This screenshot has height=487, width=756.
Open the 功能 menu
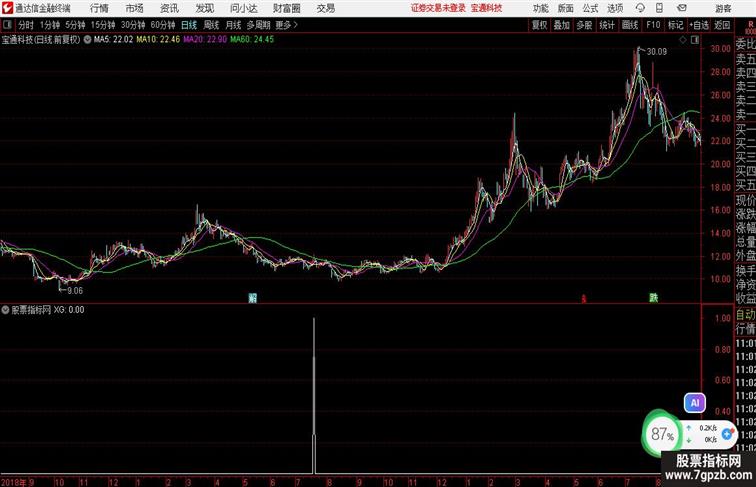point(541,9)
